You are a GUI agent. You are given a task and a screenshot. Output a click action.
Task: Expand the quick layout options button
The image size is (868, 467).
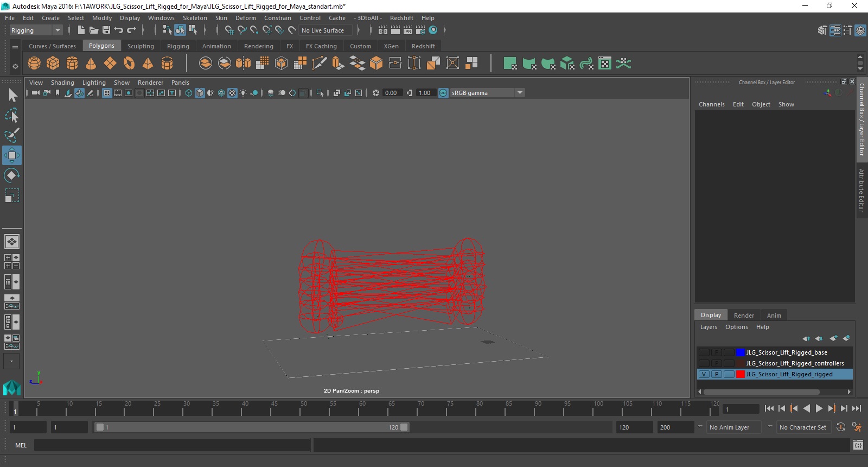click(x=12, y=361)
